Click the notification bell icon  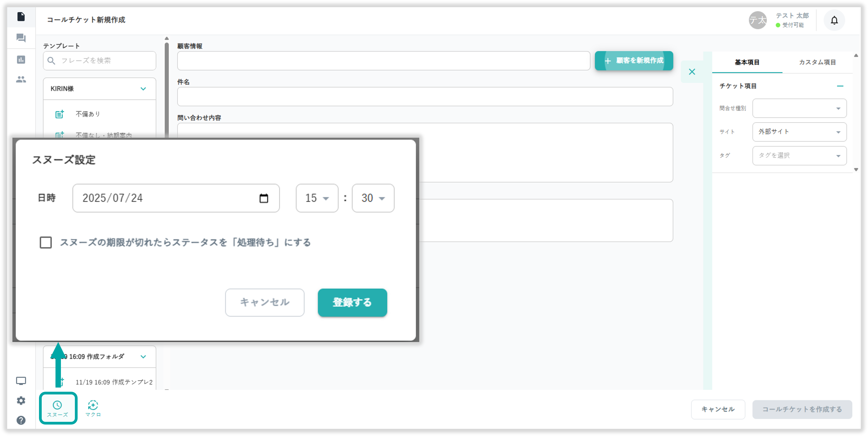point(834,21)
